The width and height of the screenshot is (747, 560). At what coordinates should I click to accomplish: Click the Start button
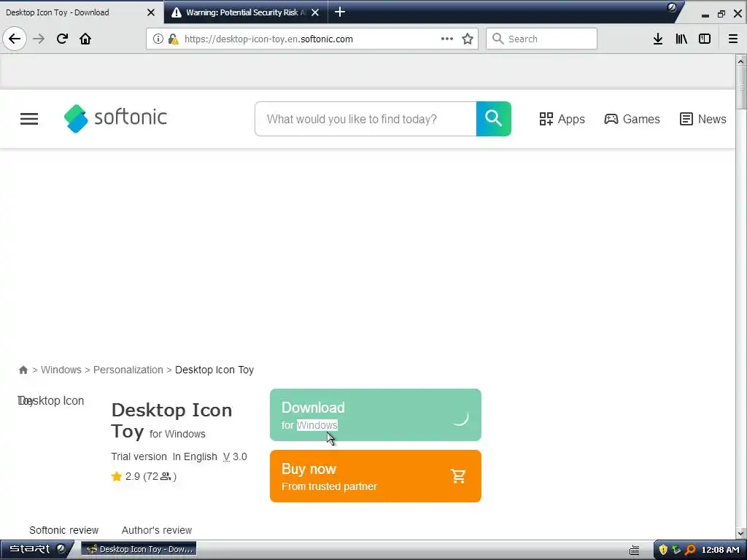point(36,549)
